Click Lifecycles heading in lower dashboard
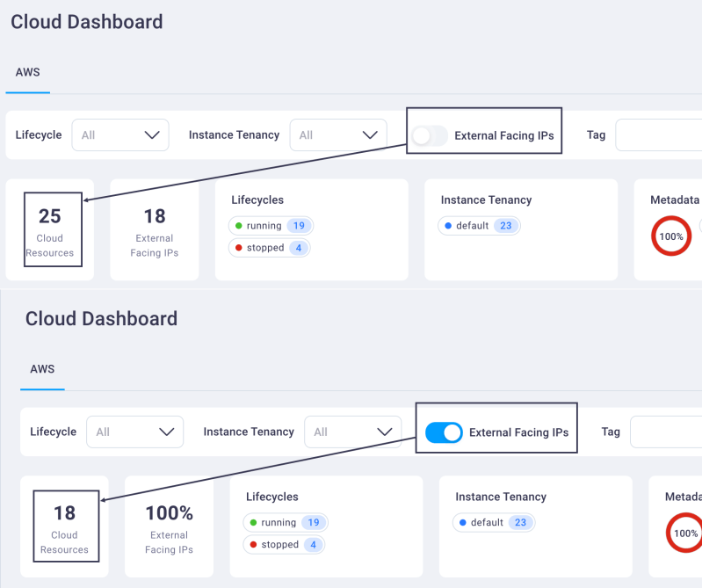Image resolution: width=702 pixels, height=588 pixels. (x=272, y=497)
